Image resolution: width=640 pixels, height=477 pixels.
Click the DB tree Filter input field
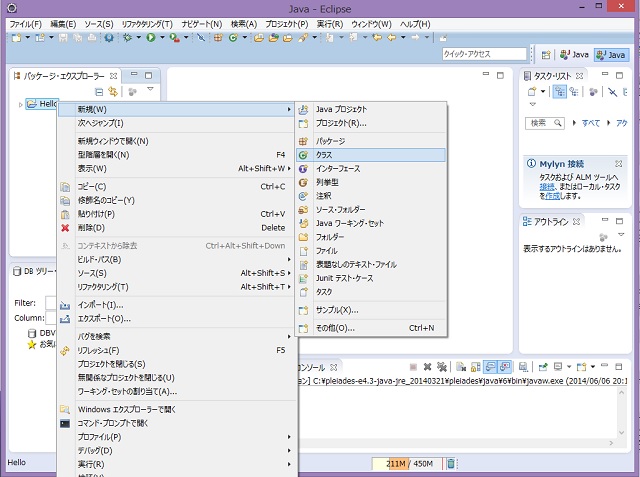click(x=51, y=303)
